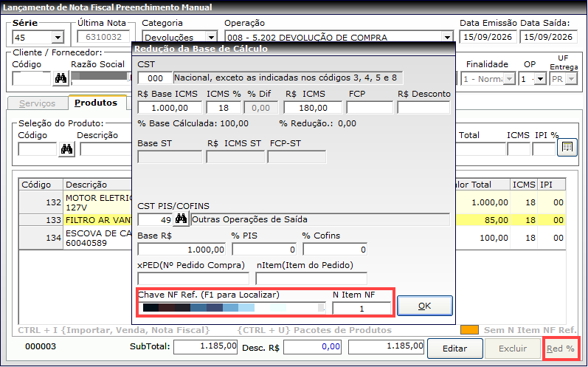The width and height of the screenshot is (588, 367).
Task: Click the Descrição column header in grid
Action: pyautogui.click(x=97, y=185)
